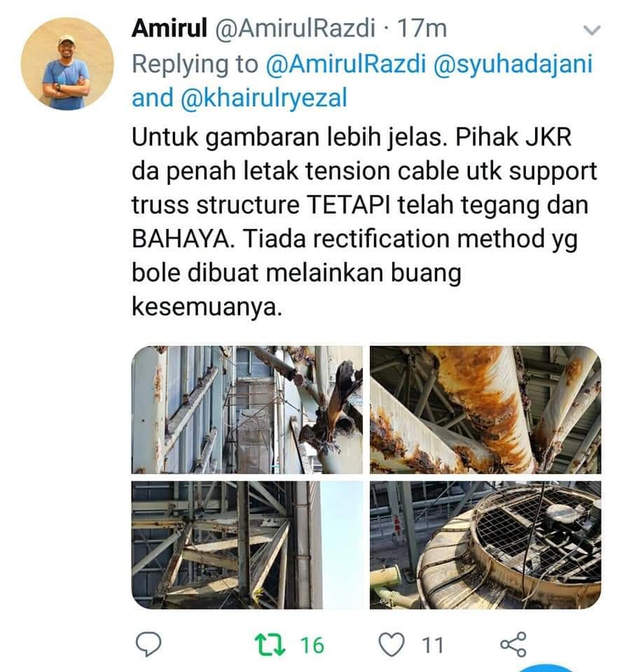Open the @syuhadajani mention link
Image resolution: width=622 pixels, height=672 pixels.
click(x=513, y=64)
